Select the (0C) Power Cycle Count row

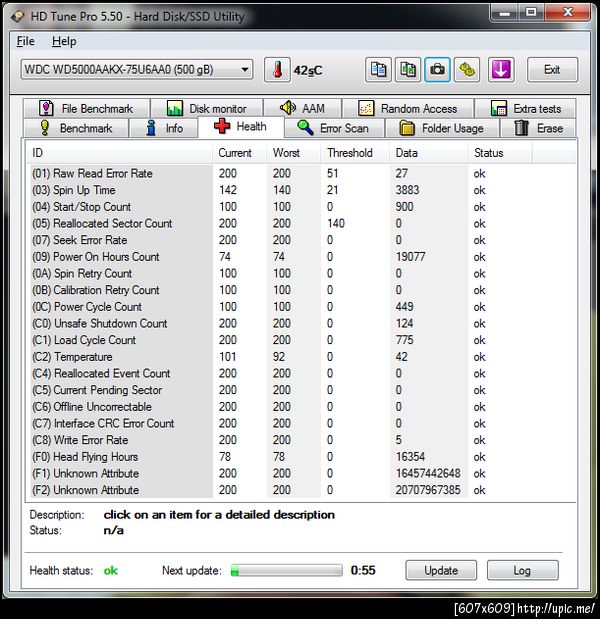(301, 307)
